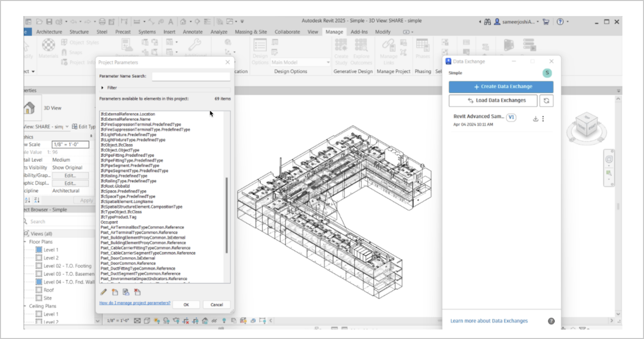
Task: Toggle the Level 1 floor plan checkbox
Action: [x=39, y=250]
